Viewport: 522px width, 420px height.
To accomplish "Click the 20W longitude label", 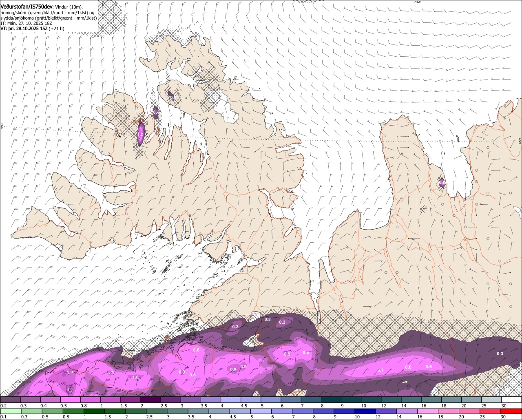I will [x=417, y=2].
